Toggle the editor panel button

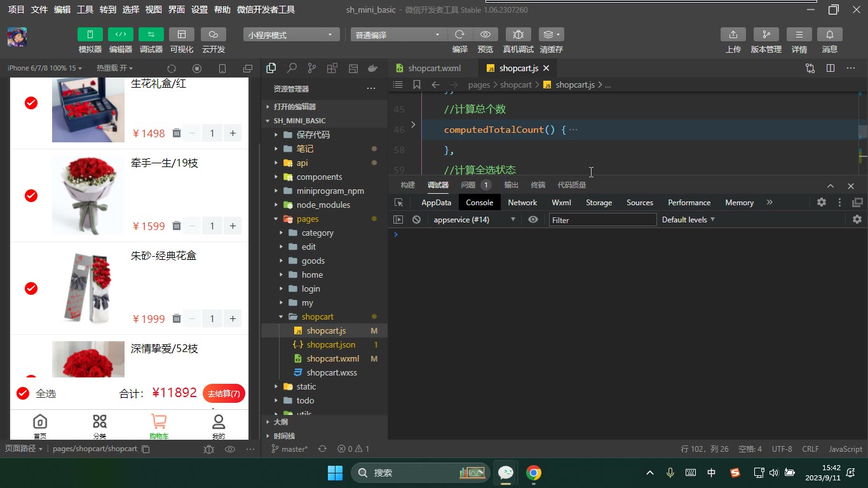click(121, 34)
